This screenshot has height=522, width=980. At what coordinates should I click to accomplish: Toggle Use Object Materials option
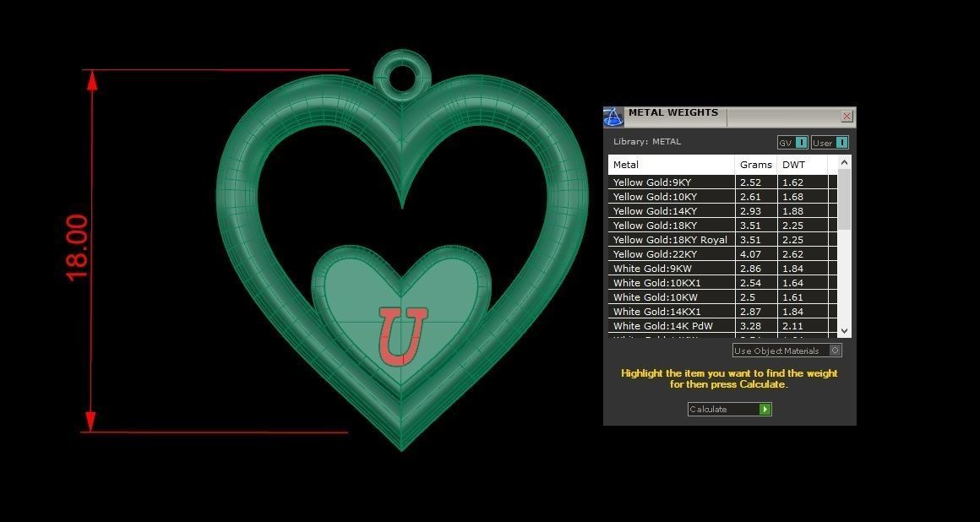pyautogui.click(x=787, y=350)
